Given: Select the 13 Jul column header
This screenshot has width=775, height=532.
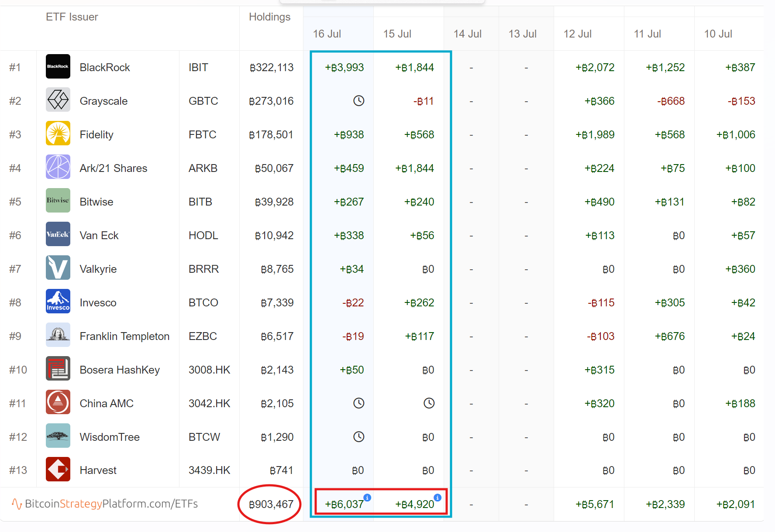Looking at the screenshot, I should point(522,34).
